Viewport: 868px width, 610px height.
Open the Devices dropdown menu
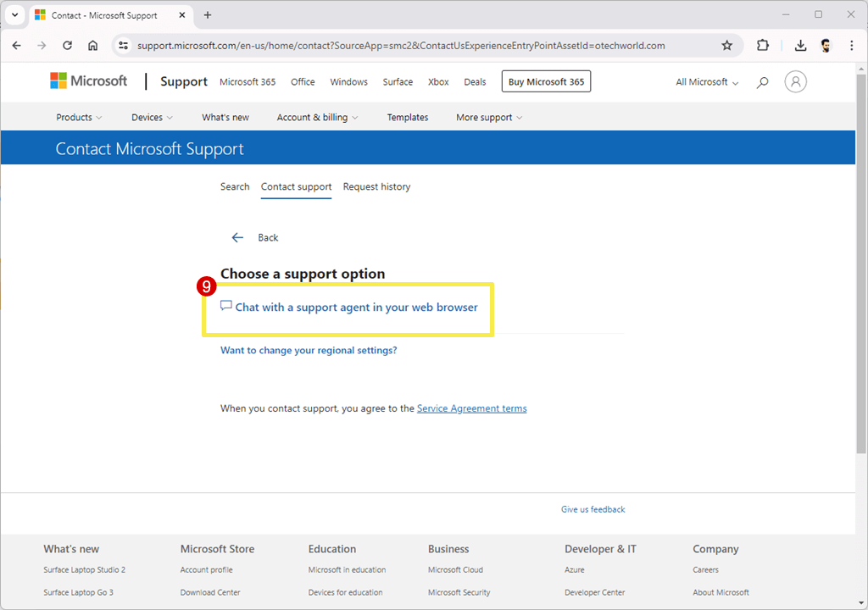[x=151, y=117]
